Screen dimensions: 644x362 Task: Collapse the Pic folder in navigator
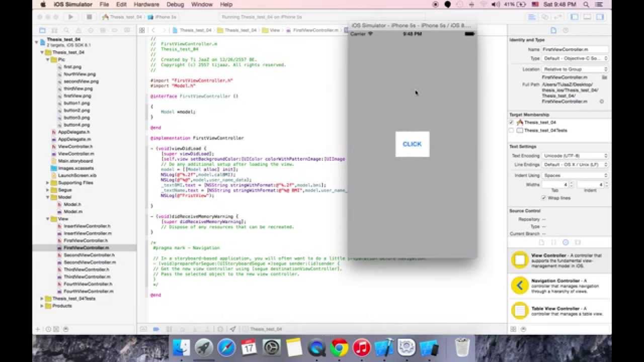(x=48, y=59)
